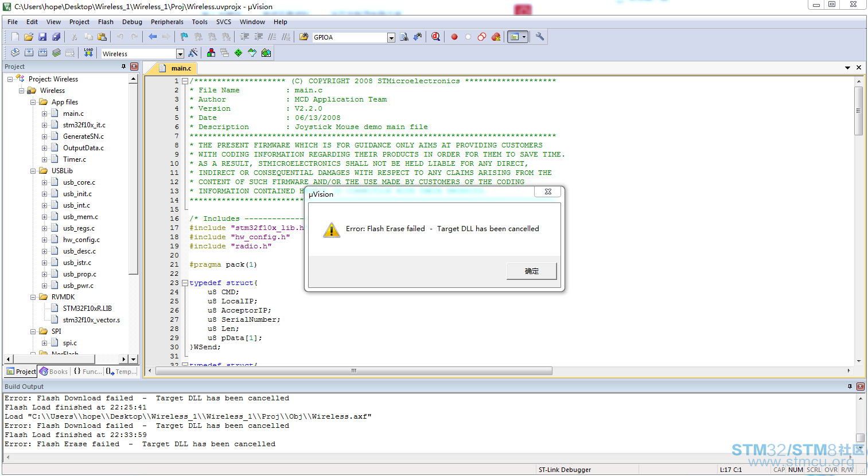
Task: Close the µVision error dialog
Action: point(548,192)
